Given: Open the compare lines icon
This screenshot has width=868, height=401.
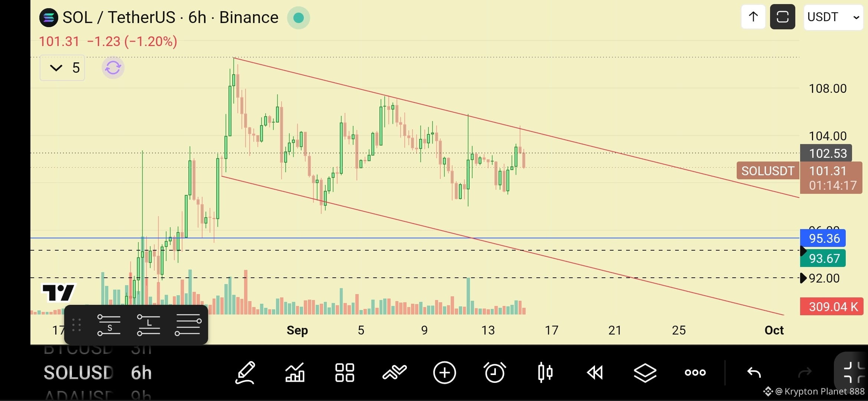Looking at the screenshot, I should point(395,372).
